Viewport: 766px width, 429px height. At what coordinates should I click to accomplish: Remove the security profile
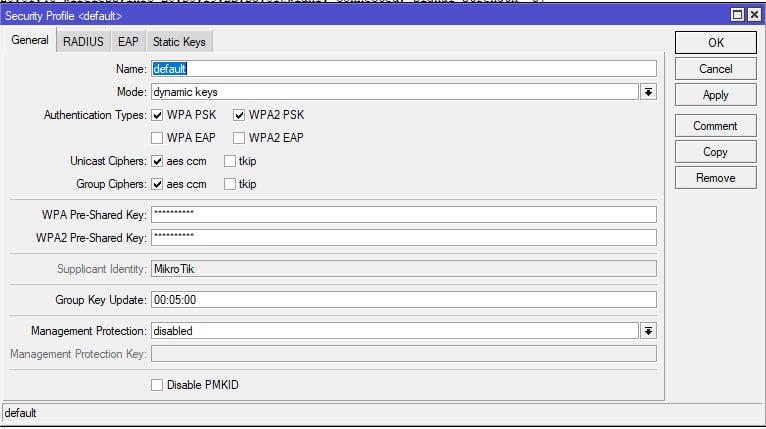click(x=716, y=178)
